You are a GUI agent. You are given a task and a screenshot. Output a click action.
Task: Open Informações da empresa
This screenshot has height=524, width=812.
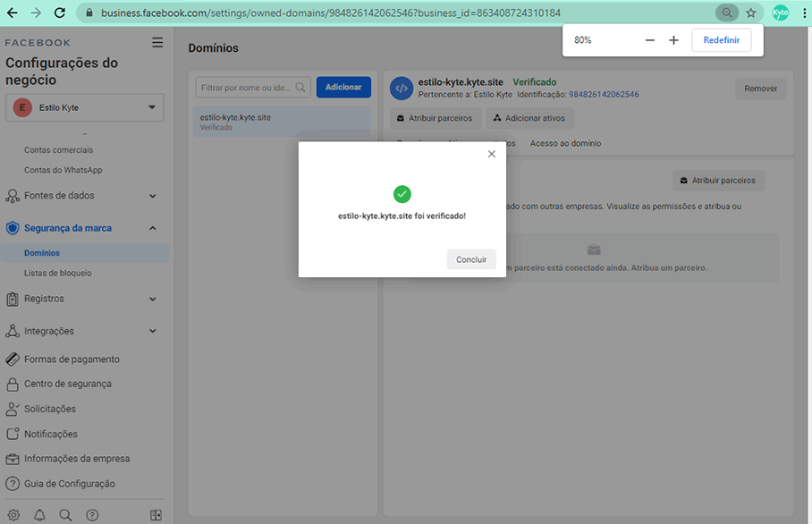click(77, 459)
